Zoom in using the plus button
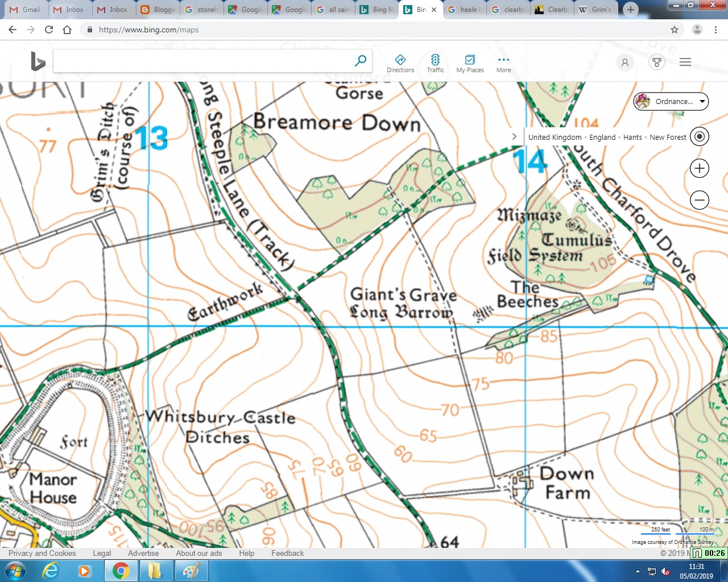 click(699, 168)
